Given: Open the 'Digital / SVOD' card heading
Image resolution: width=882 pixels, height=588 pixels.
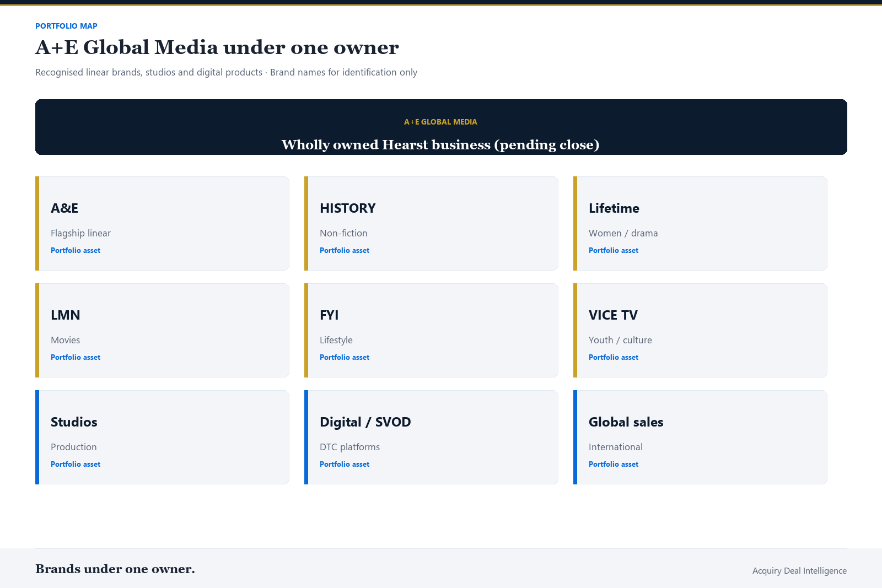Looking at the screenshot, I should tap(365, 422).
